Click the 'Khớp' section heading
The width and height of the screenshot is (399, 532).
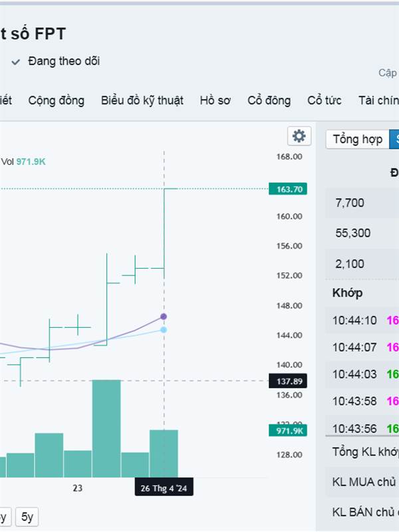tap(347, 293)
